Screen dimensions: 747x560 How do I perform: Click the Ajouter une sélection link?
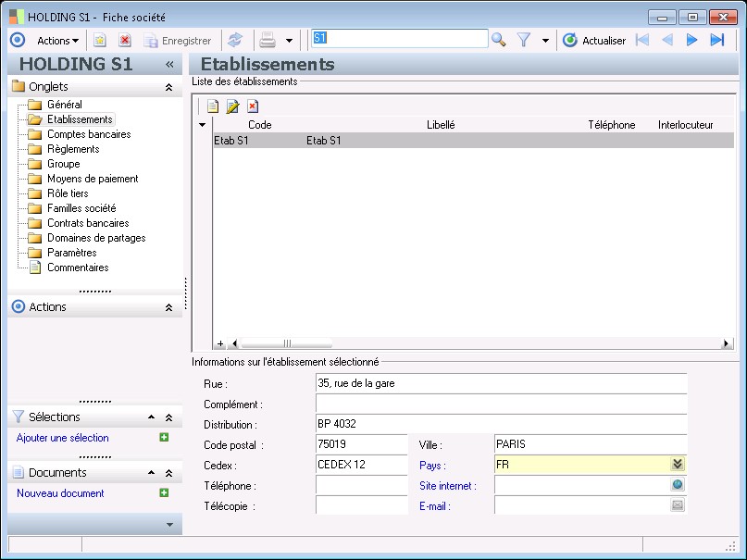[x=63, y=438]
